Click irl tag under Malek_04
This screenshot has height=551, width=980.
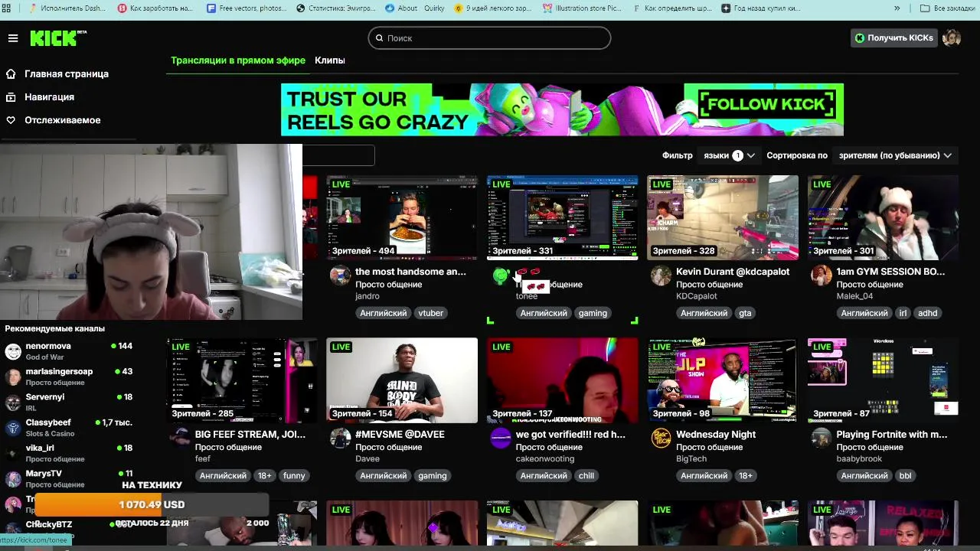click(903, 313)
